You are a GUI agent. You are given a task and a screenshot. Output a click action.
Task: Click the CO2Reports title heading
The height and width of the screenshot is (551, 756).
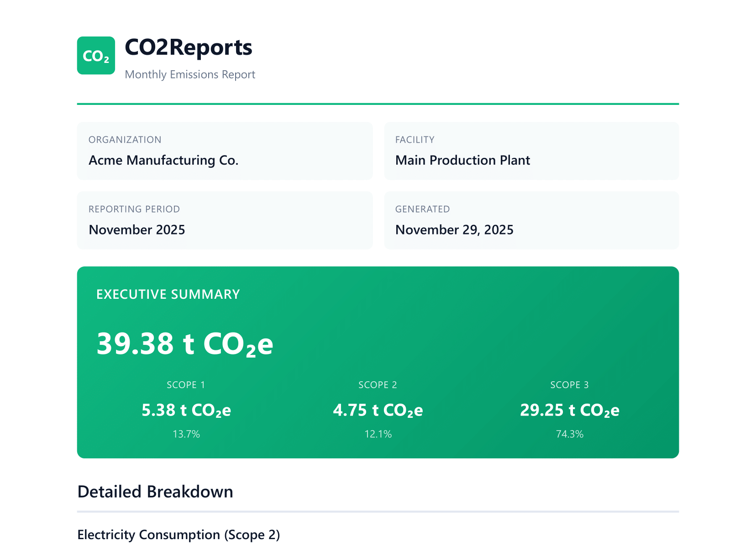(x=188, y=47)
